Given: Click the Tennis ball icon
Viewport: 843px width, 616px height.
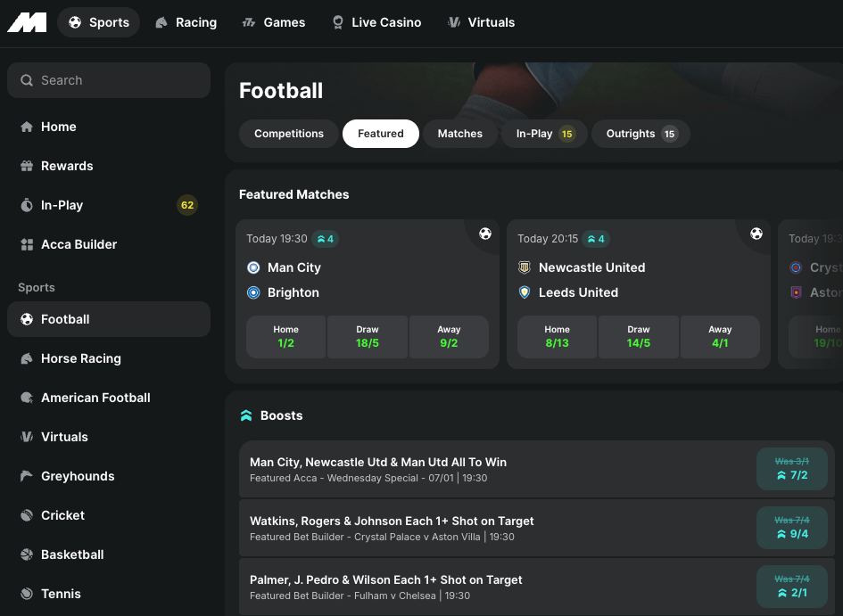Looking at the screenshot, I should pos(27,594).
